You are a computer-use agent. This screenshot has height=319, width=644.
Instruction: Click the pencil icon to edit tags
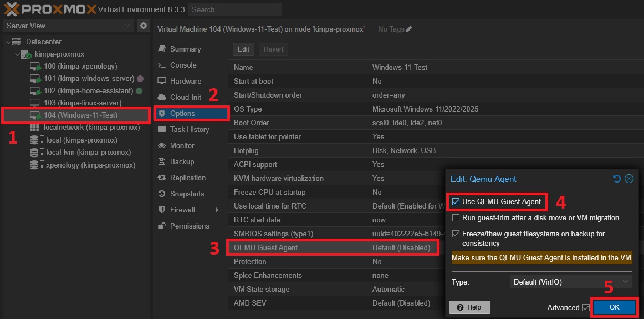(409, 29)
